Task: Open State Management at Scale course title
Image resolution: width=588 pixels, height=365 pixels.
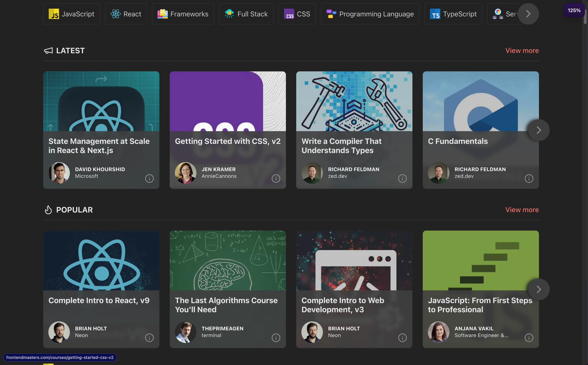Action: [x=99, y=146]
